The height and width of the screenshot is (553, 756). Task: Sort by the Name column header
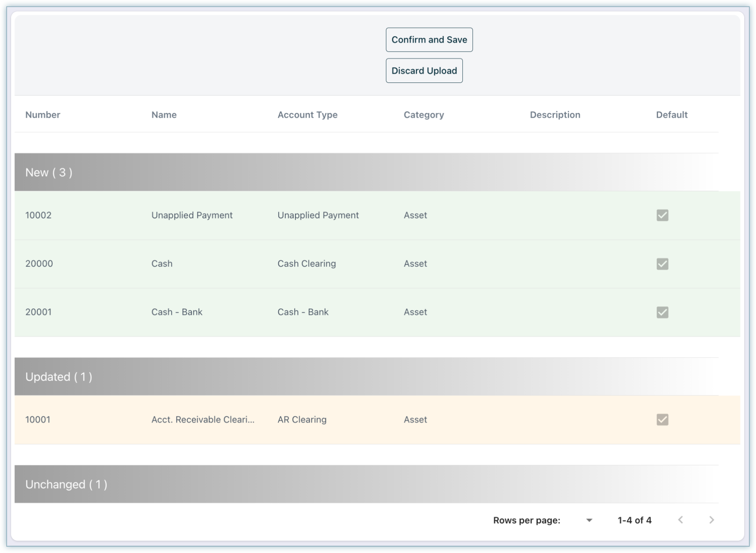click(x=164, y=115)
